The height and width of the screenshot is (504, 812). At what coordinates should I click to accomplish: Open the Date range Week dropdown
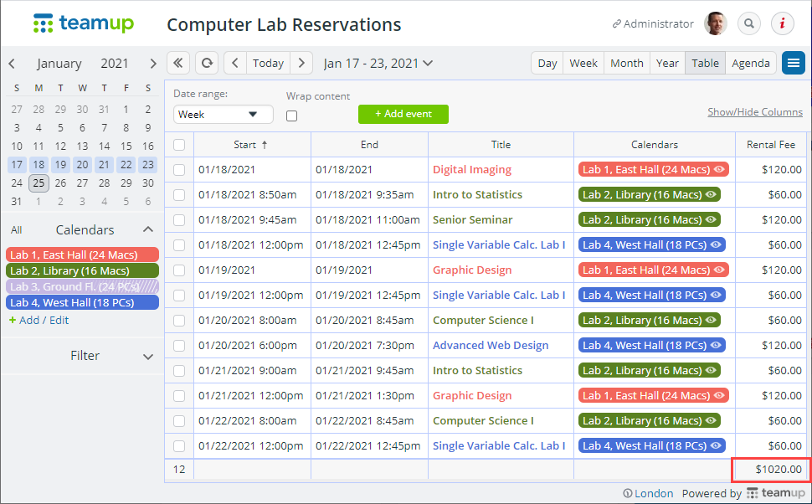pos(224,115)
